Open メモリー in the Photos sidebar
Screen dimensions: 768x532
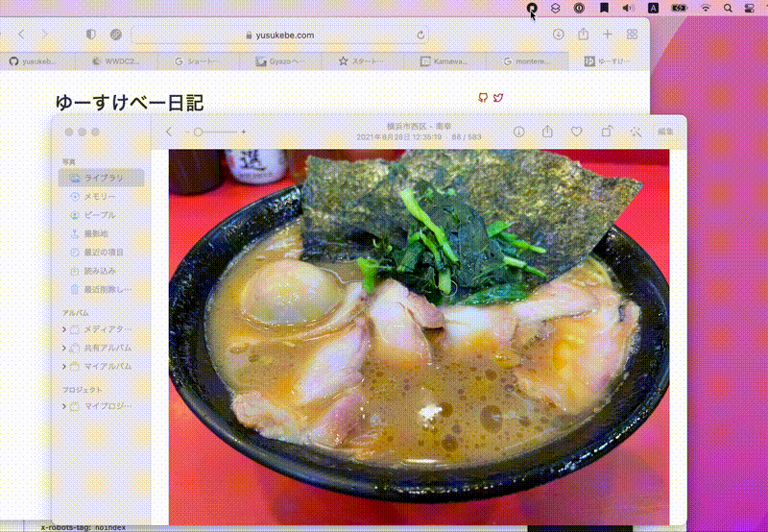point(102,197)
